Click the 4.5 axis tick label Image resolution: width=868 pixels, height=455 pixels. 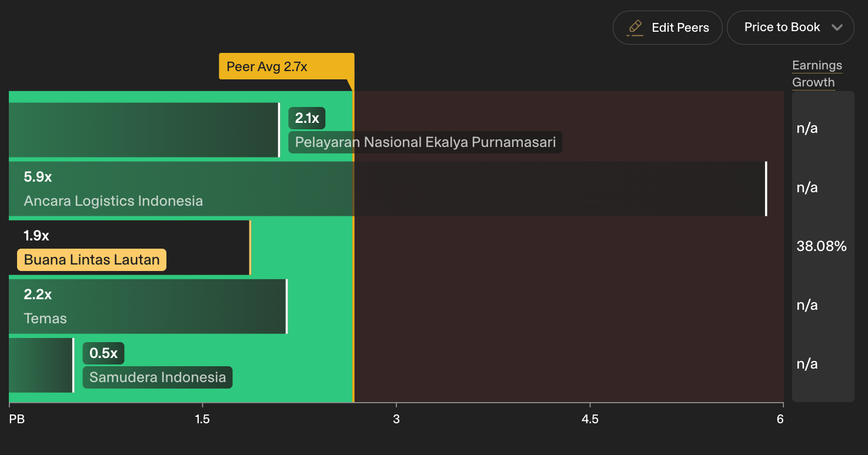(x=590, y=419)
